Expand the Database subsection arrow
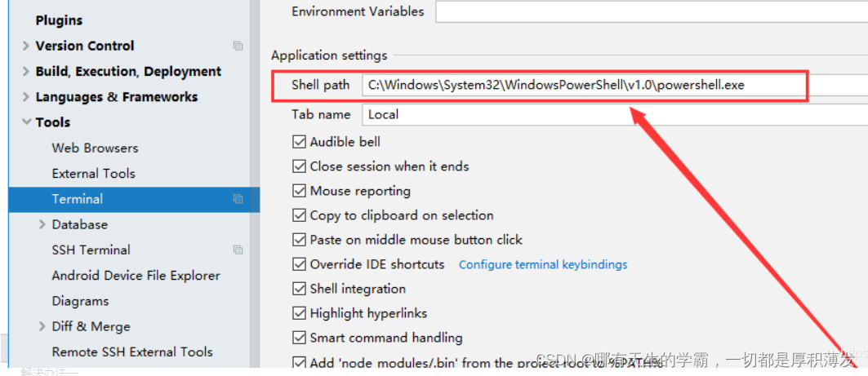Screen dimensions: 868x376 coord(42,224)
